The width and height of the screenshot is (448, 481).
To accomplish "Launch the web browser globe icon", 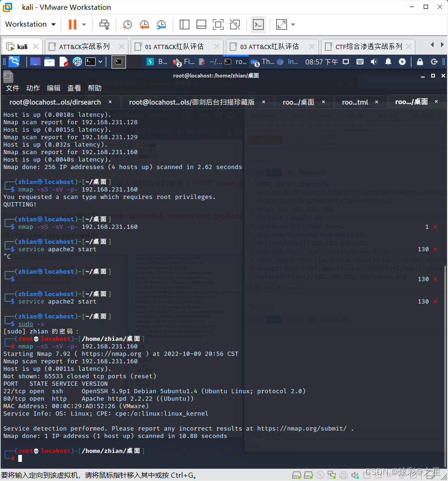I will pyautogui.click(x=77, y=62).
